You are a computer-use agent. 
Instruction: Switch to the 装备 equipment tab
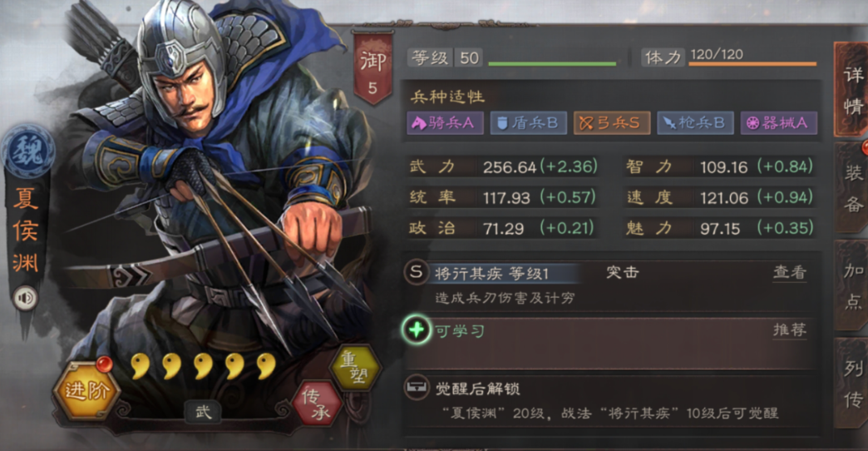point(852,187)
